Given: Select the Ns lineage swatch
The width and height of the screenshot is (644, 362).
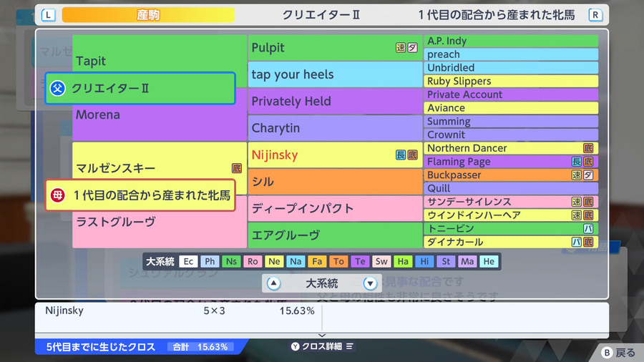Looking at the screenshot, I should coord(231,261).
